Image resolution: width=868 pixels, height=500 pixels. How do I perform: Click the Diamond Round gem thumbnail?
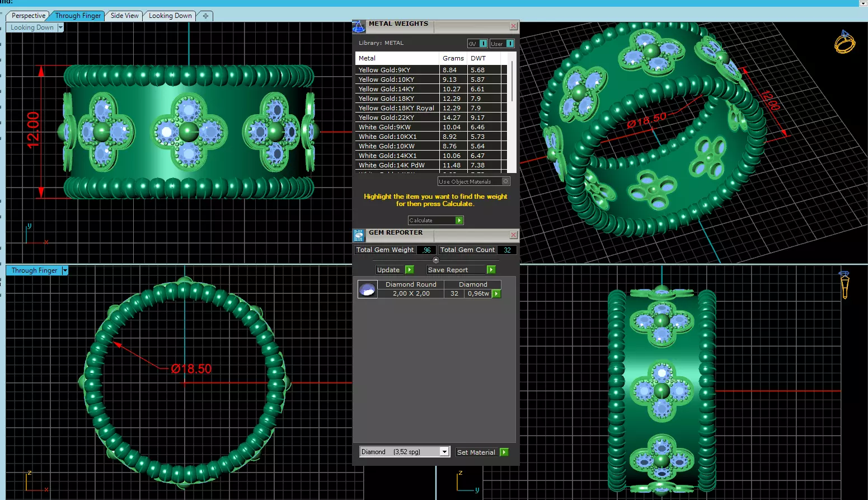point(368,289)
